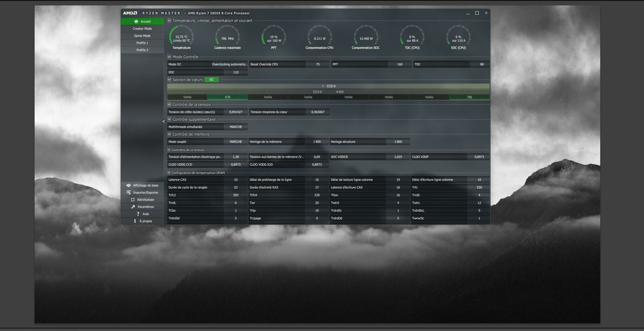Toggle the OC badge in Section de cœurs

point(212,80)
